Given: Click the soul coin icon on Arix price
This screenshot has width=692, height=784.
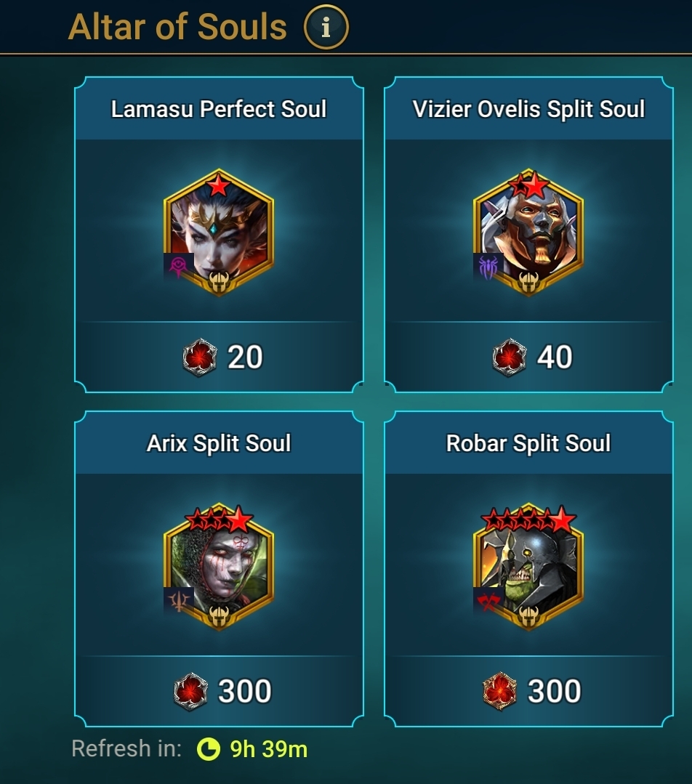Looking at the screenshot, I should coord(190,692).
